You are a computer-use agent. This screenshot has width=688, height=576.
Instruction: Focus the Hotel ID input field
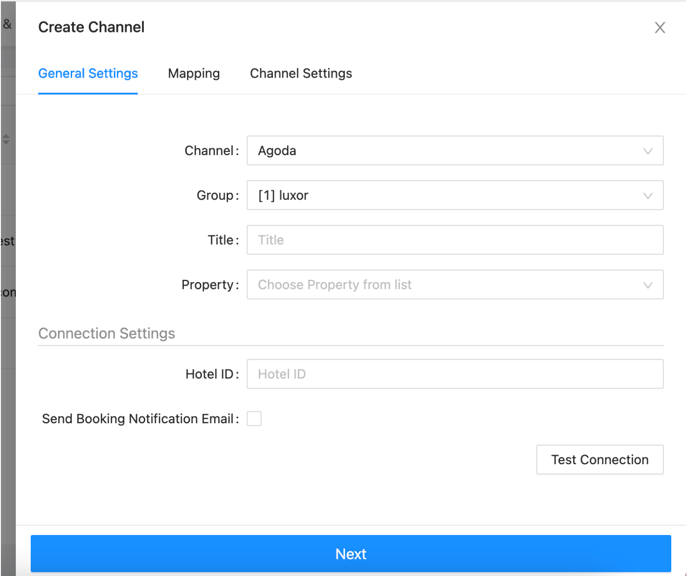455,374
